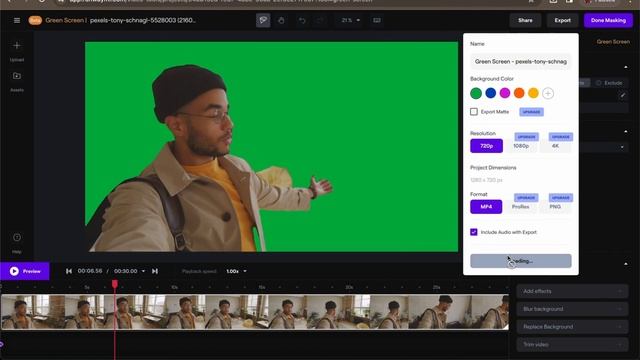Image resolution: width=640 pixels, height=360 pixels.
Task: Select 720p resolution
Action: point(487,146)
